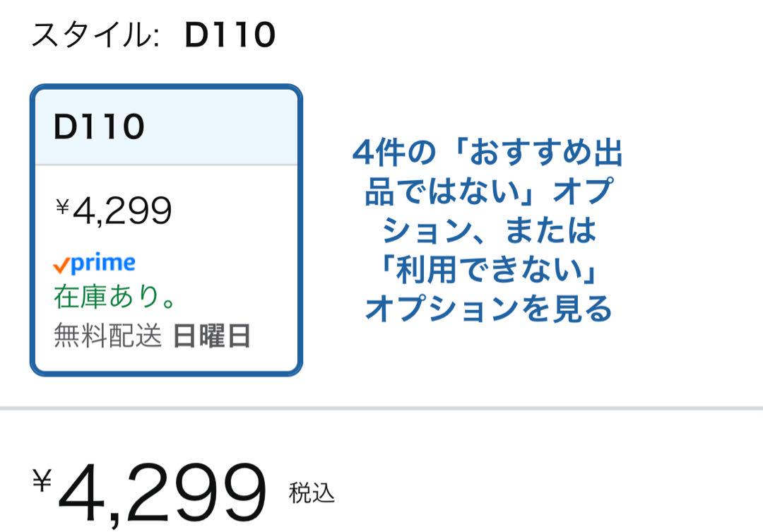Image resolution: width=763 pixels, height=532 pixels.
Task: Click the 品ではない」オプ link line
Action: pyautogui.click(x=488, y=191)
